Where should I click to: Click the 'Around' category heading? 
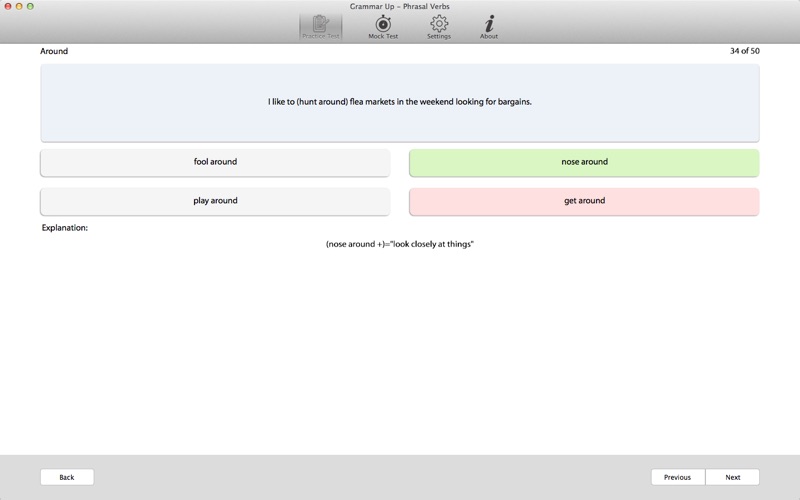pos(54,51)
